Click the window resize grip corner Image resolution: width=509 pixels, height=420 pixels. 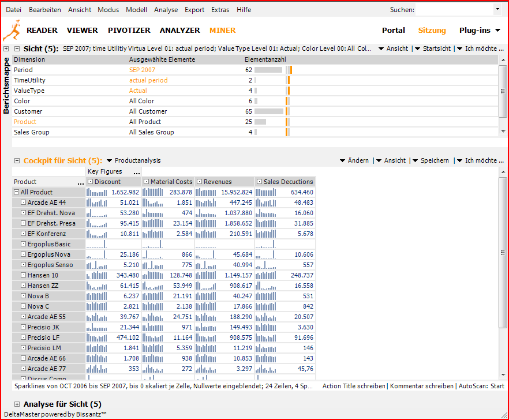click(x=504, y=415)
